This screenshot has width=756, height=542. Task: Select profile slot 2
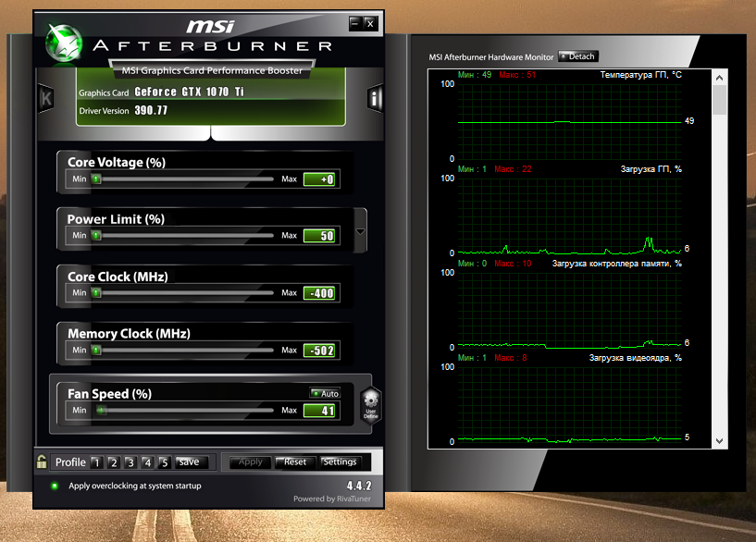coord(114,462)
